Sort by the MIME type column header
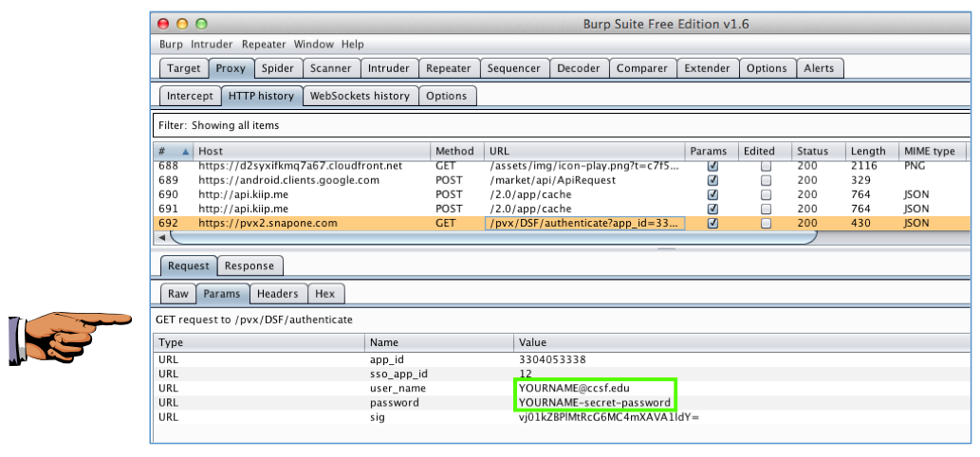The width and height of the screenshot is (980, 457). [933, 151]
